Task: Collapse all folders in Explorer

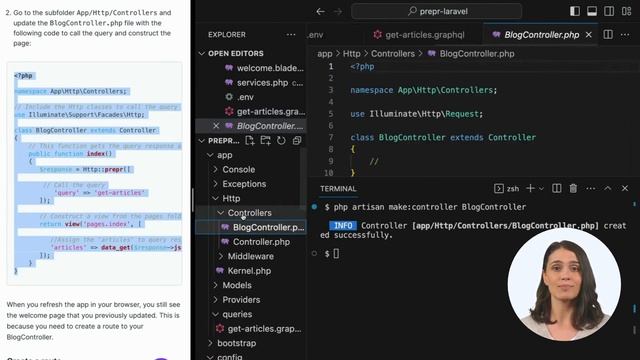Action: pyautogui.click(x=297, y=141)
